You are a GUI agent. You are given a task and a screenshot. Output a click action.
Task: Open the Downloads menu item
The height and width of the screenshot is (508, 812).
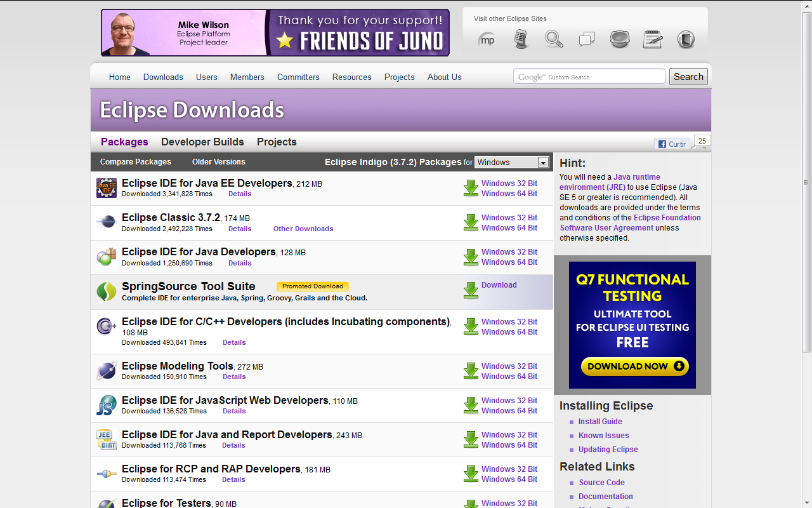(x=163, y=77)
